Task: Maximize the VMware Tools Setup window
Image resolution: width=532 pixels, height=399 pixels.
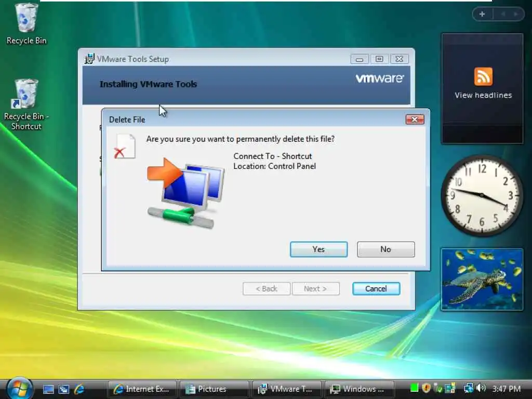Action: [x=379, y=59]
